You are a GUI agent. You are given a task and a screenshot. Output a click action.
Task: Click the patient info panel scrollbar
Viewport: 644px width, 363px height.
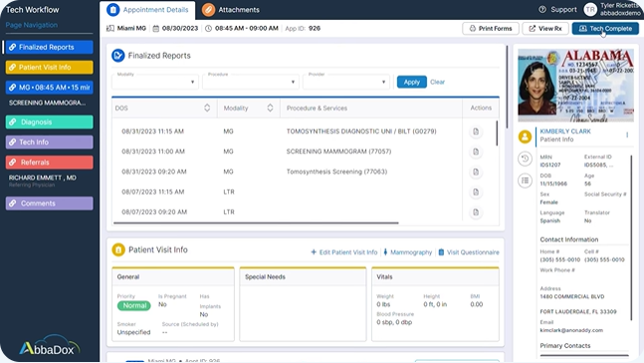631,238
